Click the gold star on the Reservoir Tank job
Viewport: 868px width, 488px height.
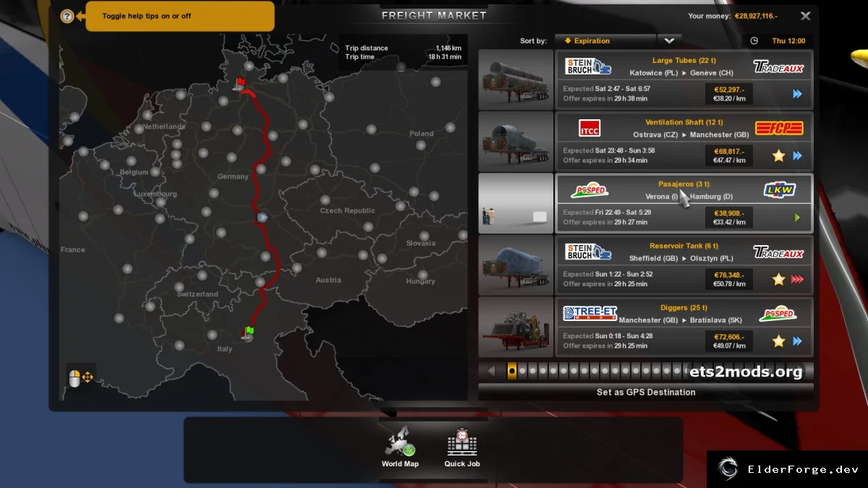778,279
